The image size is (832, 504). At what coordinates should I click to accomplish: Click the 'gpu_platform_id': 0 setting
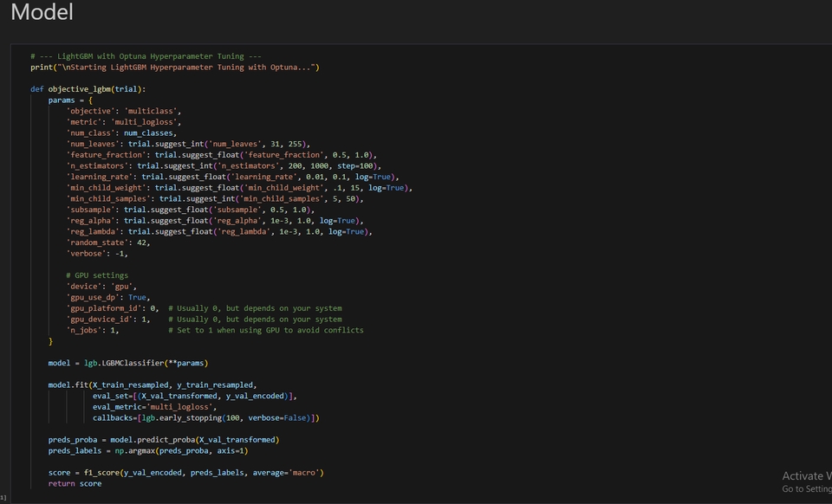(113, 308)
